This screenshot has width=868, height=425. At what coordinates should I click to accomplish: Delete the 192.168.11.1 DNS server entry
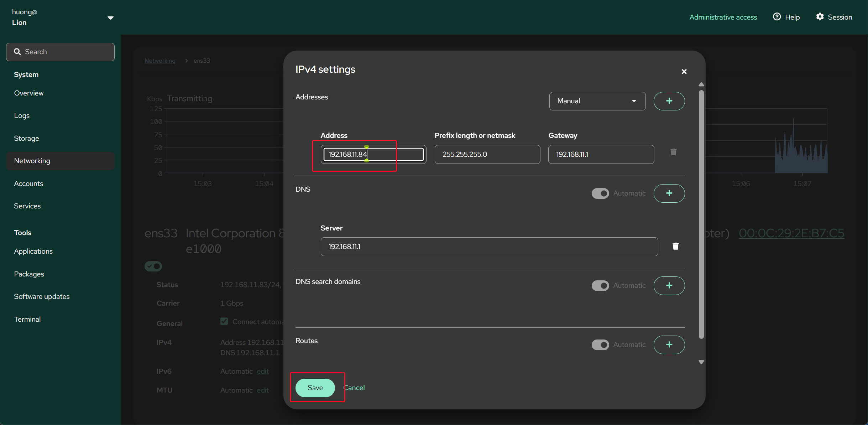coord(675,246)
